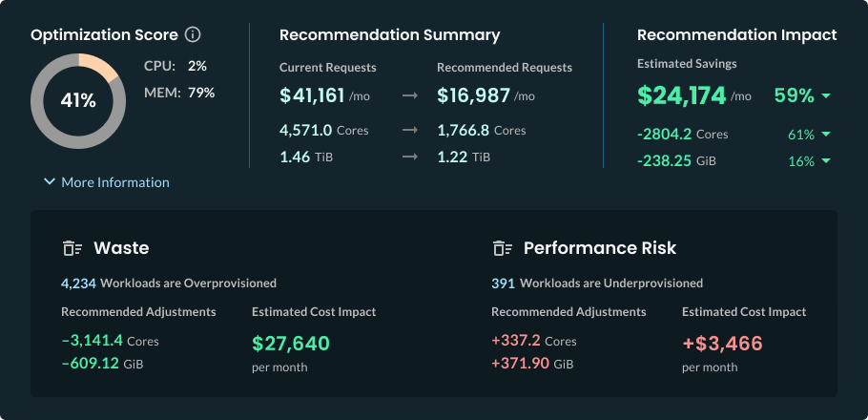
Task: Open the 59% savings dropdown arrow
Action: coord(825,96)
